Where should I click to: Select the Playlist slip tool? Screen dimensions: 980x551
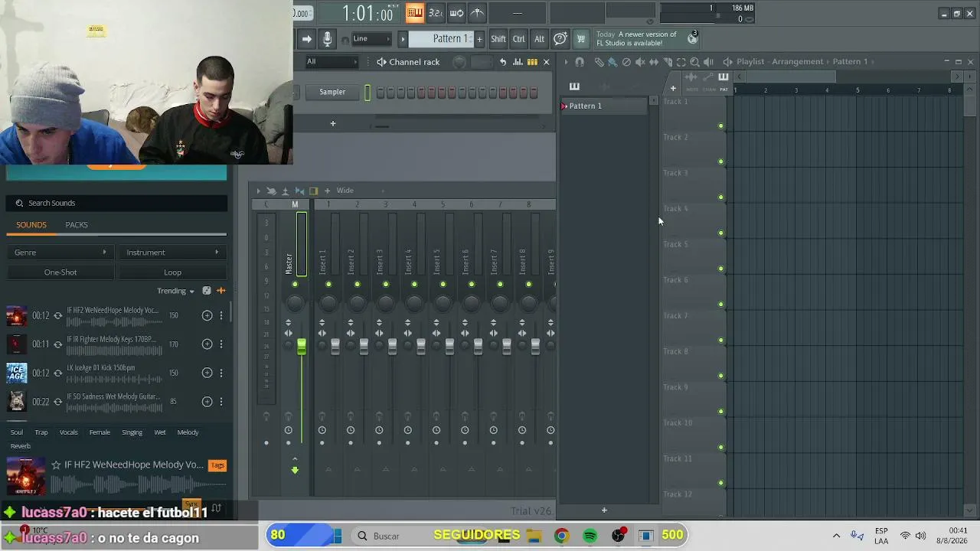(654, 62)
